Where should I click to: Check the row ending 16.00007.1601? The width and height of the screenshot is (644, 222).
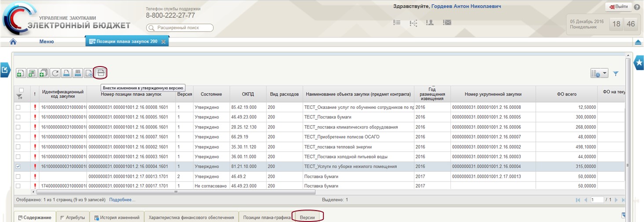(x=18, y=137)
